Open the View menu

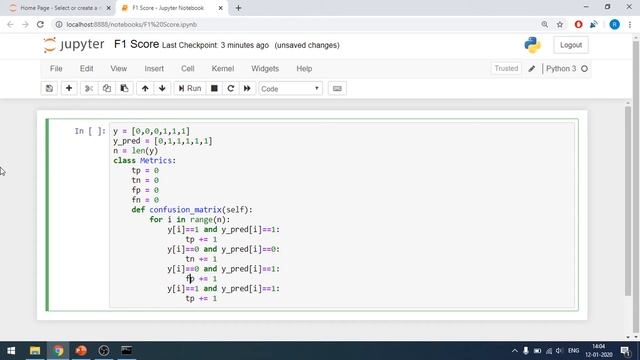(x=119, y=69)
